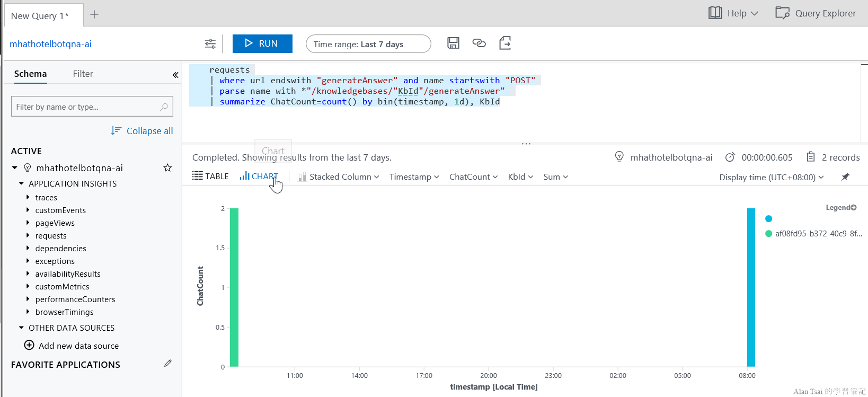Expand the customMetrics table
868x397 pixels.
point(28,286)
